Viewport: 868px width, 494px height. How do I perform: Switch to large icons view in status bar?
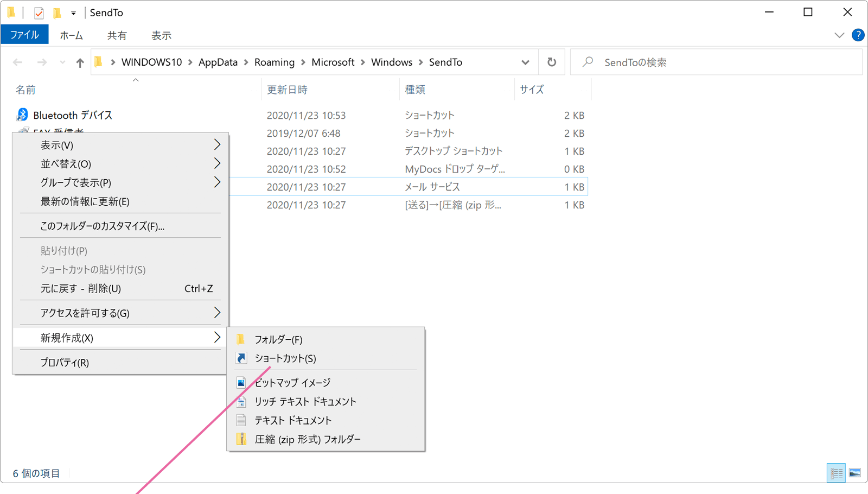[x=855, y=473]
